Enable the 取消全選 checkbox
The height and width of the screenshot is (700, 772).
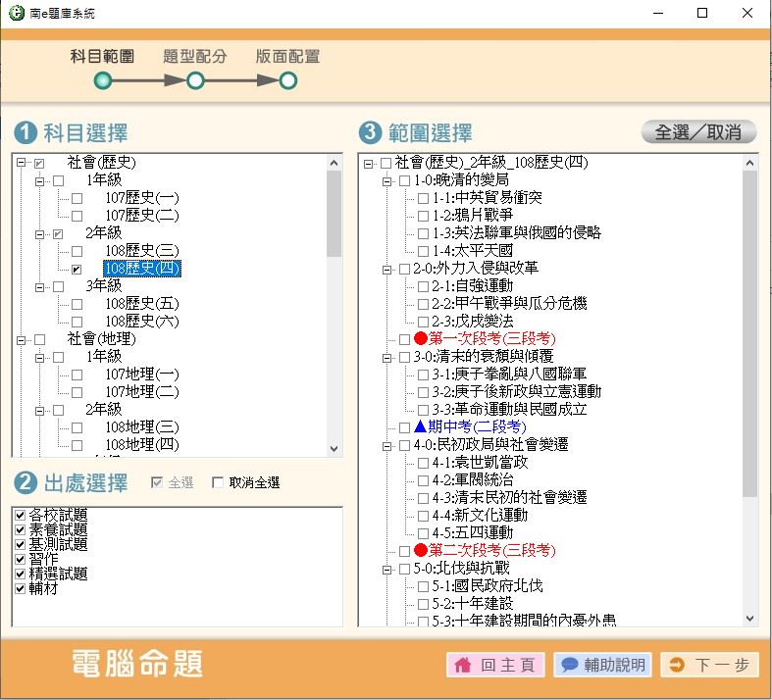218,482
